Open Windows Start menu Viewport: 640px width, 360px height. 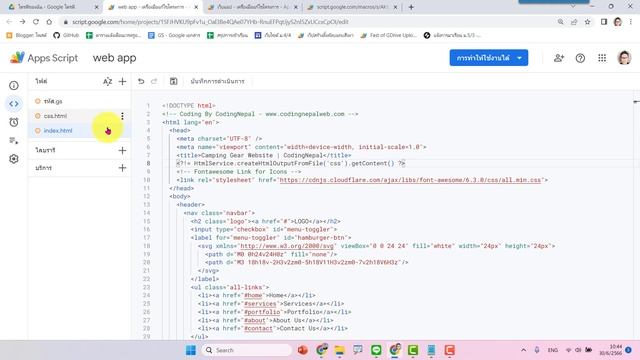191,350
